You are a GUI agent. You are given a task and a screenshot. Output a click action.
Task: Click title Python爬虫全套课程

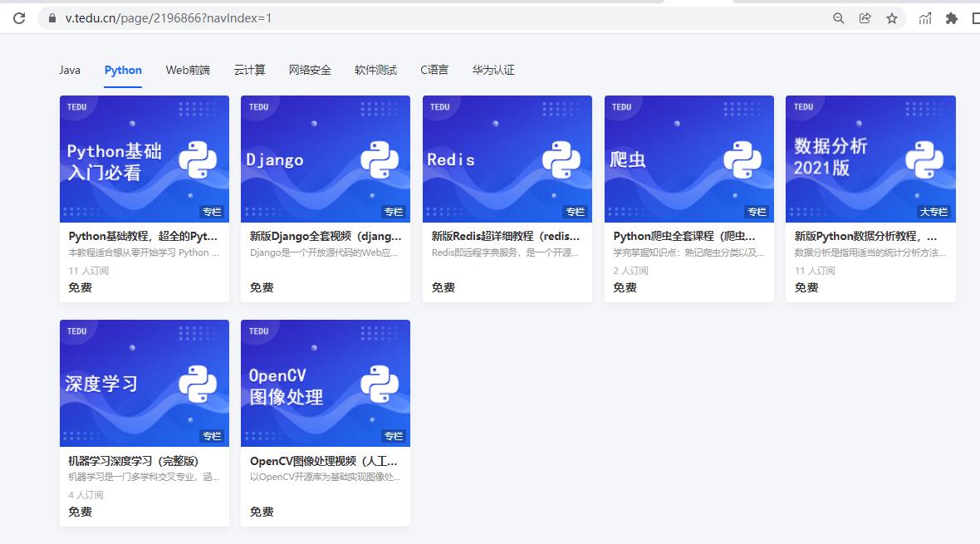(x=684, y=237)
